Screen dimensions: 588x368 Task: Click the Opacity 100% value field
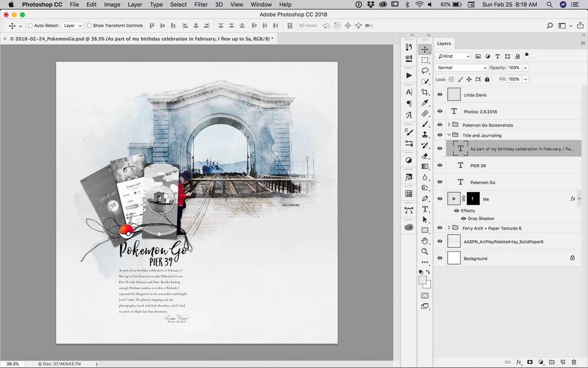click(514, 68)
